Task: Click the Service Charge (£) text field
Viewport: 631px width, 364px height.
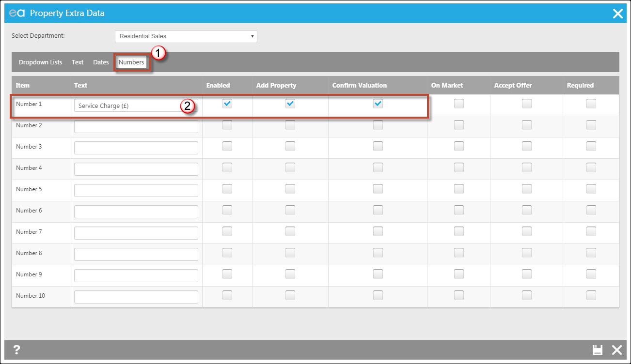Action: coord(136,106)
